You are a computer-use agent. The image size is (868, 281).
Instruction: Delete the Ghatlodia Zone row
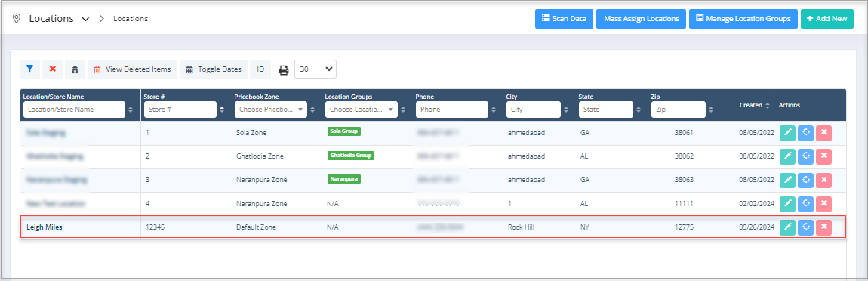823,156
